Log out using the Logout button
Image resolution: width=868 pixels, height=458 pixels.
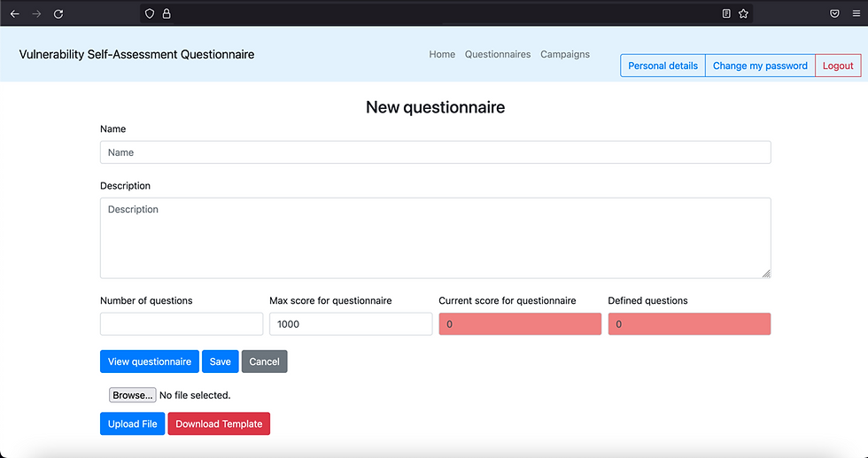(x=838, y=66)
